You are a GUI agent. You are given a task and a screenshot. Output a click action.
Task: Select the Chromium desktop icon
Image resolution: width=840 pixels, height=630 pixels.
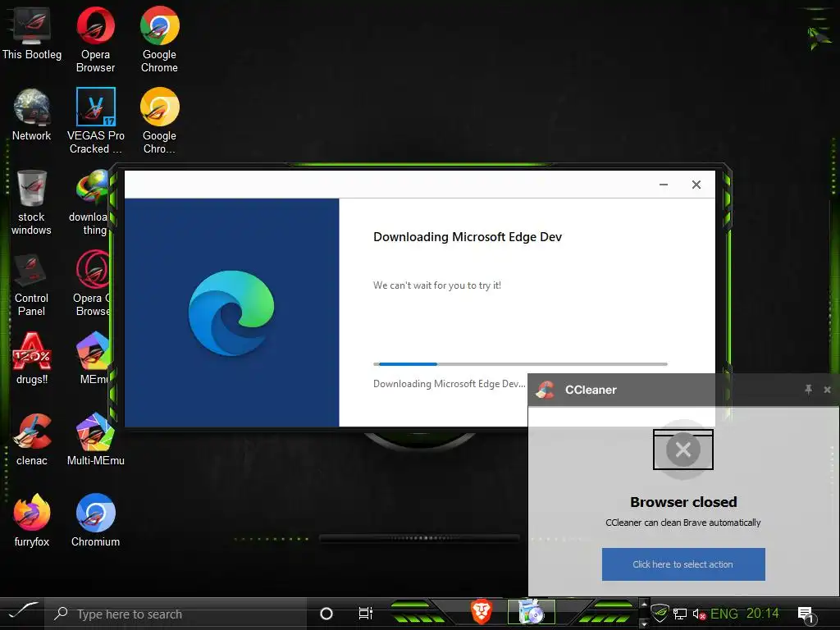pyautogui.click(x=95, y=520)
